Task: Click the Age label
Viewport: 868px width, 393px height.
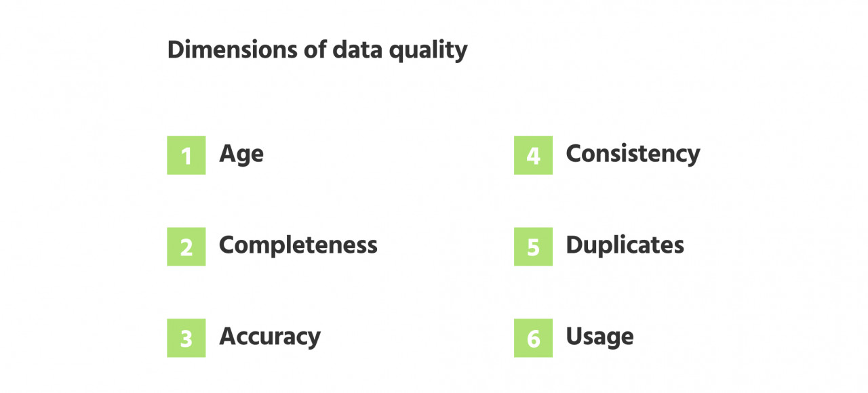Action: tap(241, 154)
